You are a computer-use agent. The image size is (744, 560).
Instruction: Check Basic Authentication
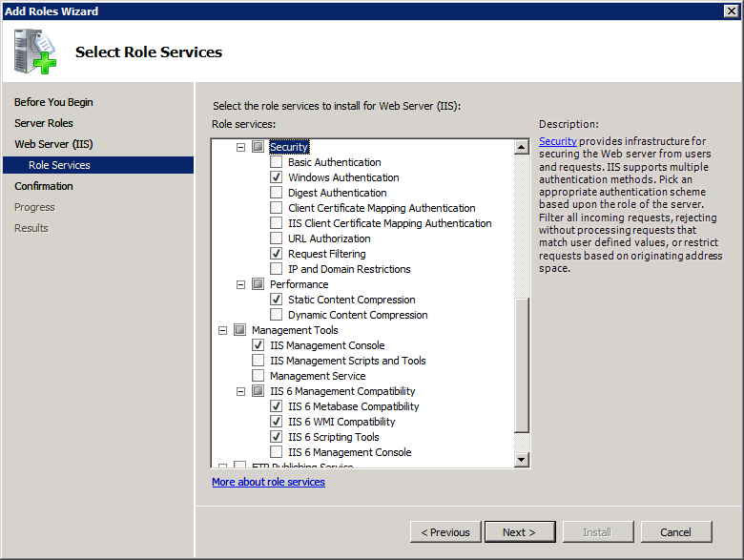(x=277, y=162)
